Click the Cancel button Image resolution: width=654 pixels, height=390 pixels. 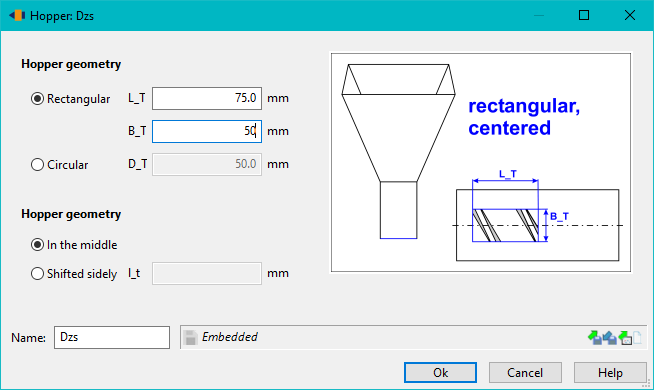point(525,372)
